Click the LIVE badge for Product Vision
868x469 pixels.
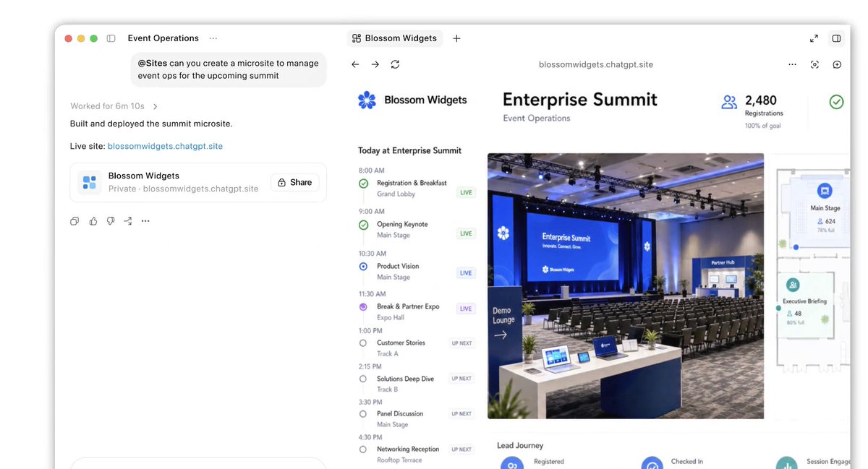[x=466, y=273]
